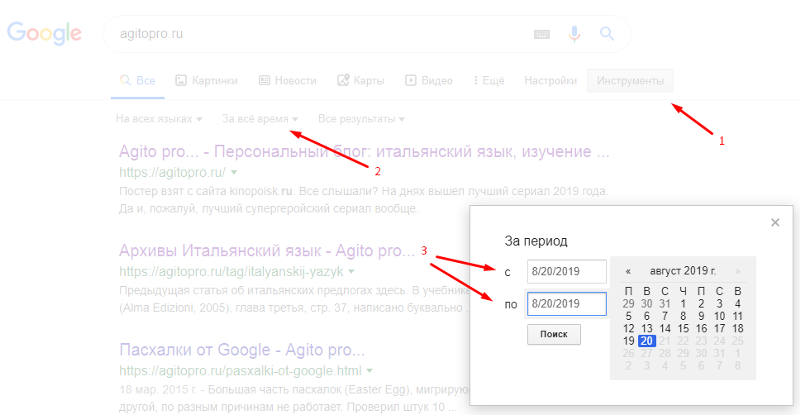Switch to the 'Картинки' tab

coord(206,81)
